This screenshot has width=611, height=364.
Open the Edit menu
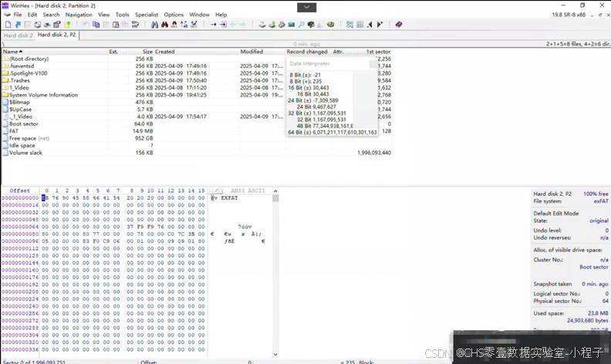click(32, 15)
